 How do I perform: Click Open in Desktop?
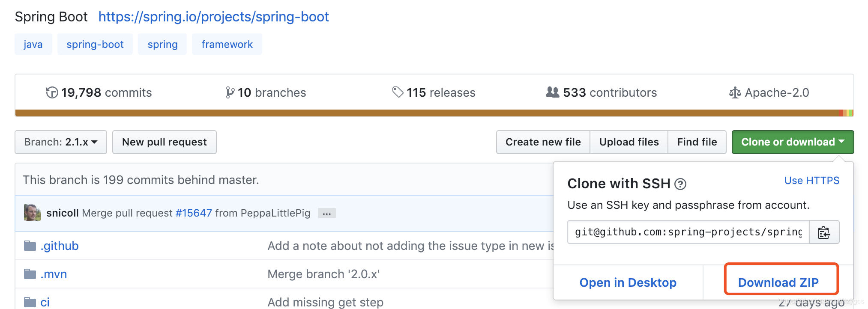pos(628,282)
